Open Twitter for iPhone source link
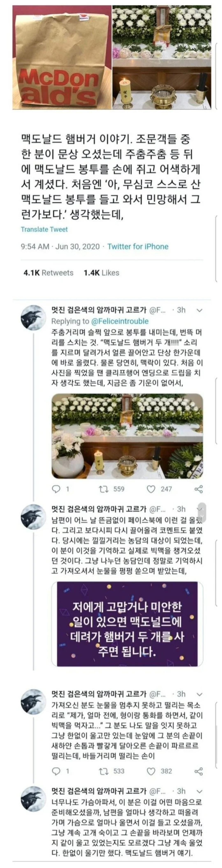The width and height of the screenshot is (222, 868). tap(138, 246)
